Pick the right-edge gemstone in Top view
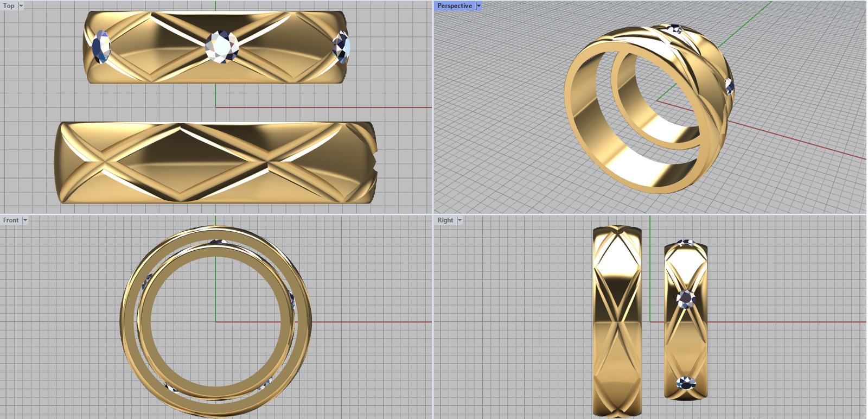The width and height of the screenshot is (868, 419). pyautogui.click(x=342, y=47)
